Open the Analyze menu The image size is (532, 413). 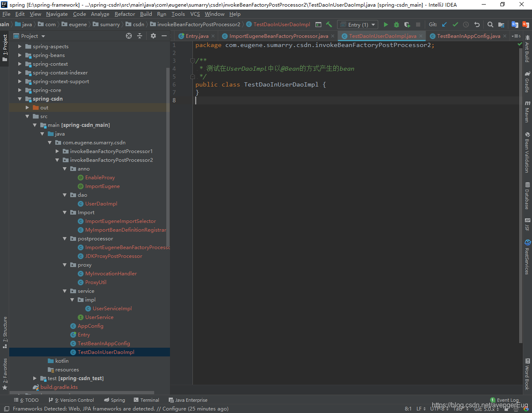pyautogui.click(x=100, y=14)
